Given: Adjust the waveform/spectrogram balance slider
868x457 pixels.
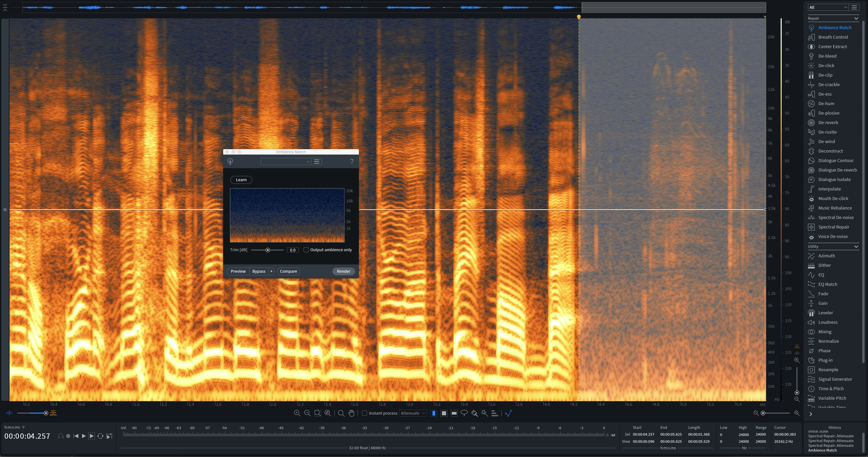Looking at the screenshot, I should tap(46, 413).
